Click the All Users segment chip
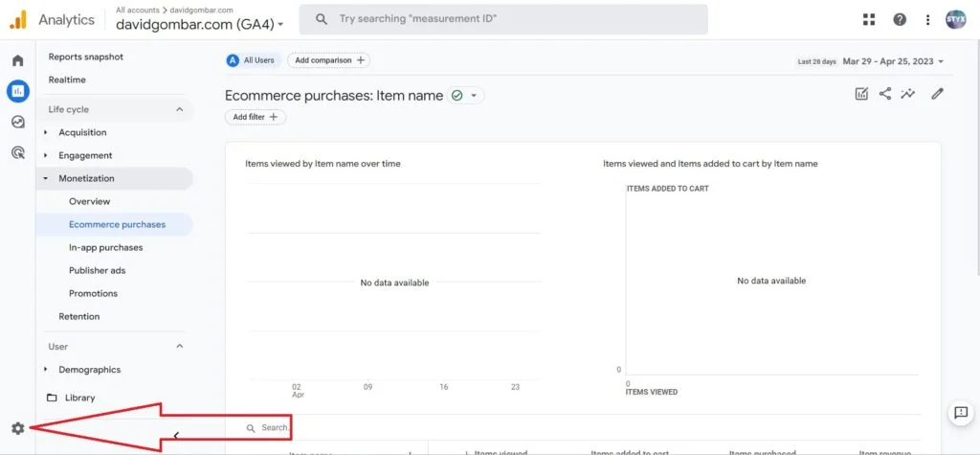 [253, 60]
